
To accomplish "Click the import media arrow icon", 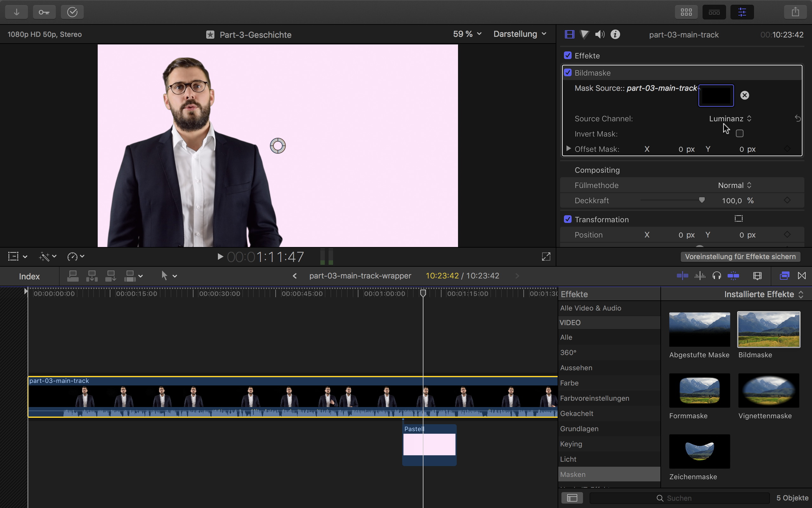I will [x=16, y=12].
